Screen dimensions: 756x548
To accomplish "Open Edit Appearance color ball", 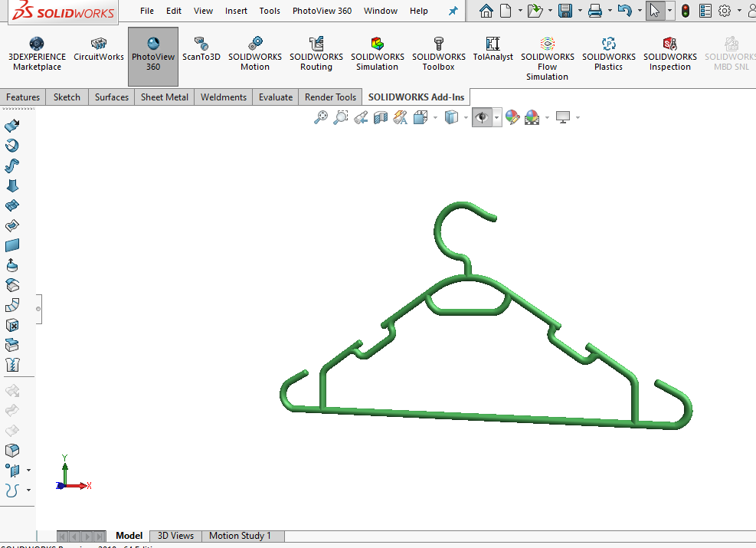I will (x=512, y=117).
